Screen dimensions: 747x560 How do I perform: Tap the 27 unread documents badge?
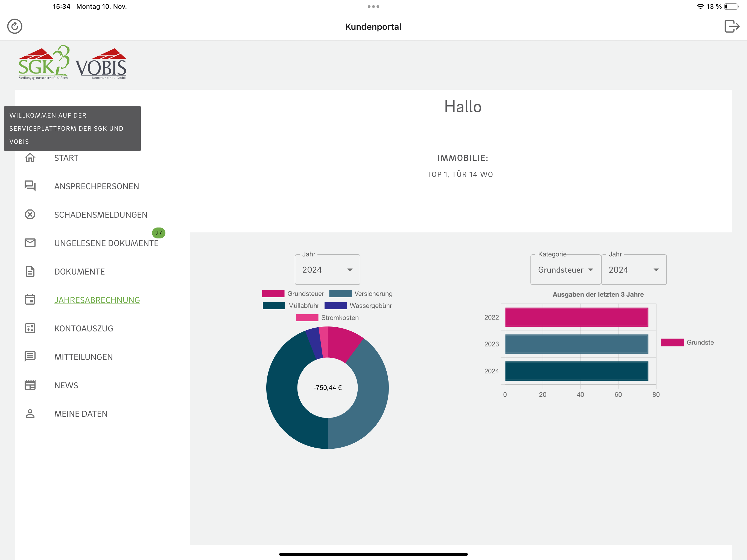coord(158,233)
